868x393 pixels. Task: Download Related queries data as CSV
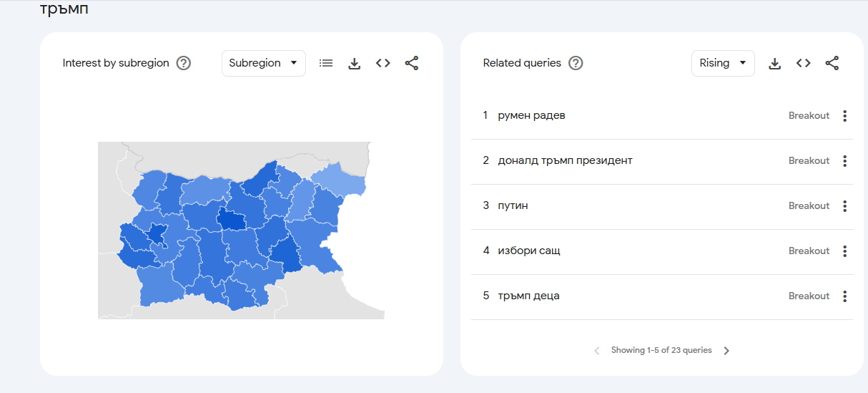[x=774, y=63]
